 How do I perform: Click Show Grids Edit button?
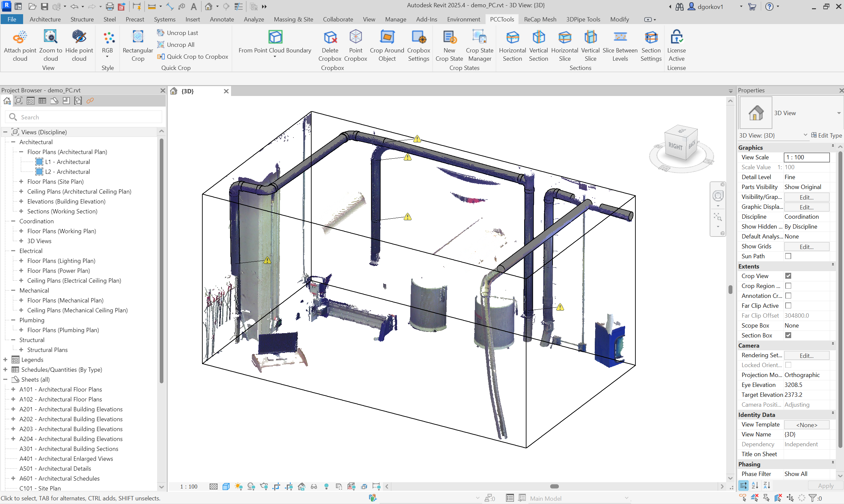point(806,247)
